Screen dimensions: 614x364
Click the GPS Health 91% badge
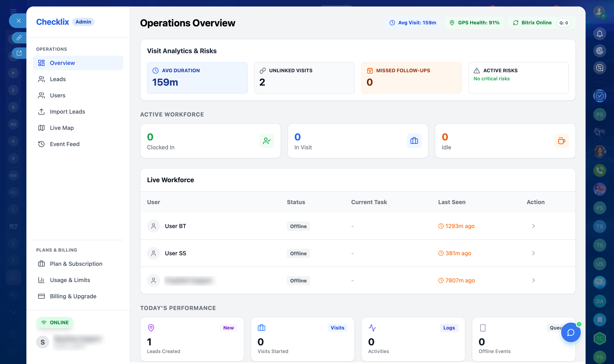click(x=474, y=23)
